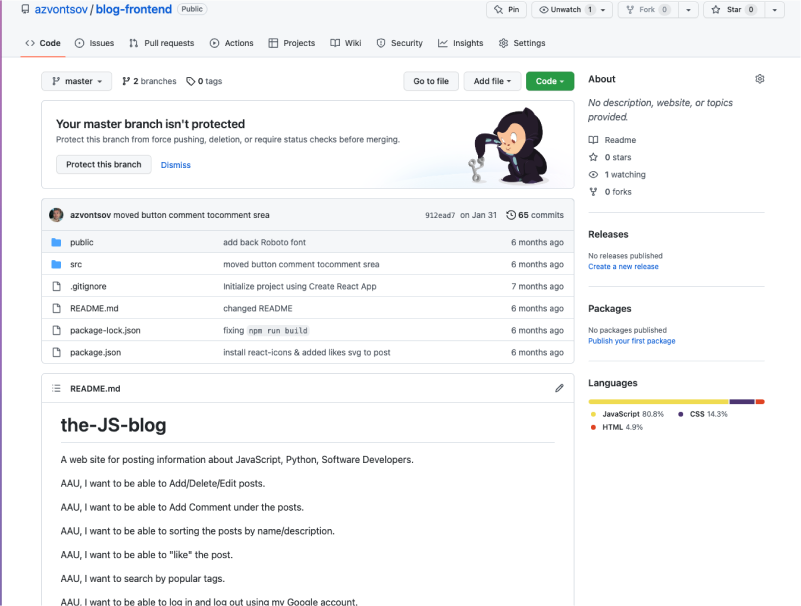Open 'changed README' commit message
The image size is (801, 606).
[x=258, y=308]
